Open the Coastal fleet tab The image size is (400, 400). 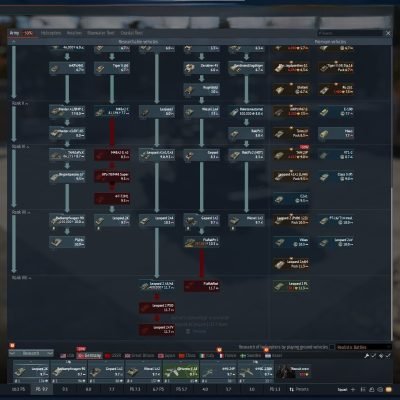131,33
